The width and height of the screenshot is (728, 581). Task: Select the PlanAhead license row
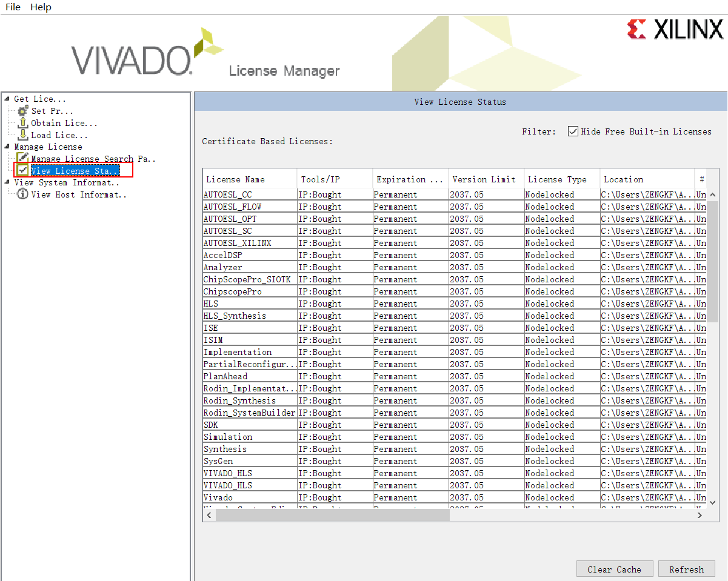455,376
